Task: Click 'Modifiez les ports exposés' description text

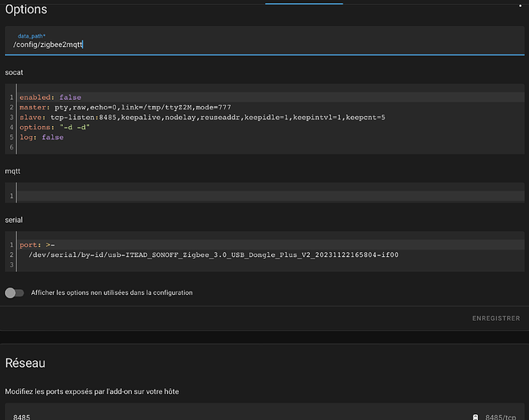Action: pyautogui.click(x=92, y=391)
